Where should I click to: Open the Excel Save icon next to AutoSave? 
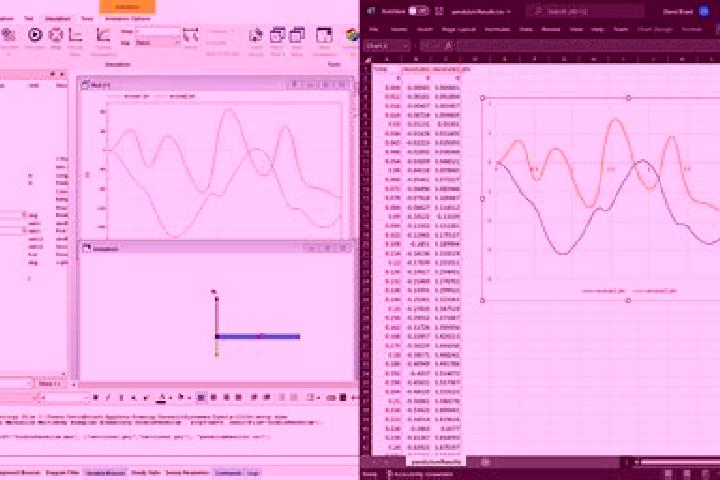pyautogui.click(x=439, y=11)
